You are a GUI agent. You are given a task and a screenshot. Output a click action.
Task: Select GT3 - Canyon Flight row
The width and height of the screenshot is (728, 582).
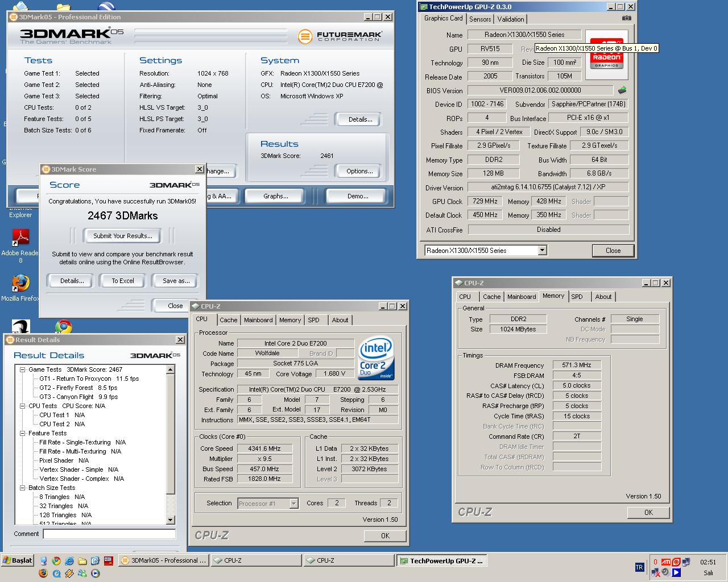[x=78, y=397]
